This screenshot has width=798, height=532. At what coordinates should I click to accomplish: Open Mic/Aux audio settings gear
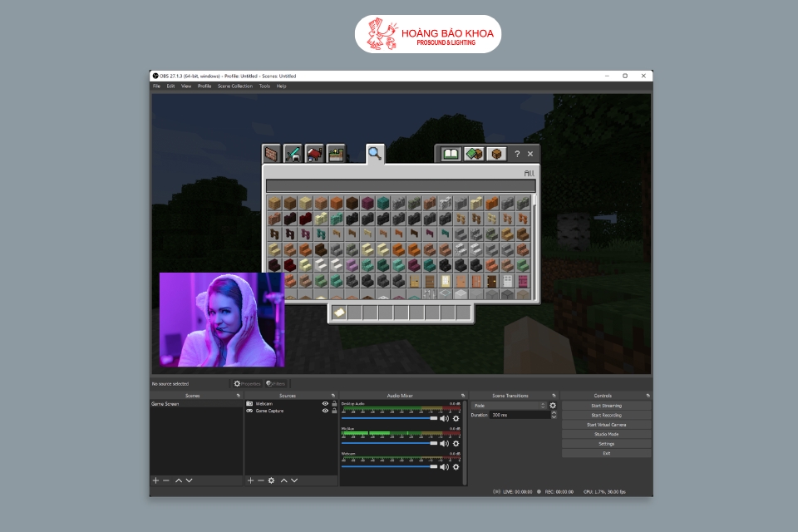click(456, 443)
